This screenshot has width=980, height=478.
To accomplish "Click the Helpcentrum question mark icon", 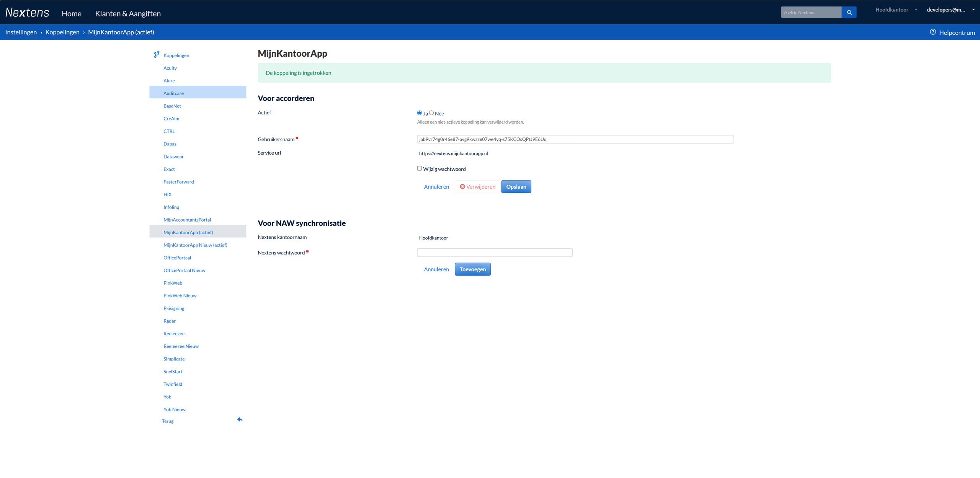I will [933, 32].
